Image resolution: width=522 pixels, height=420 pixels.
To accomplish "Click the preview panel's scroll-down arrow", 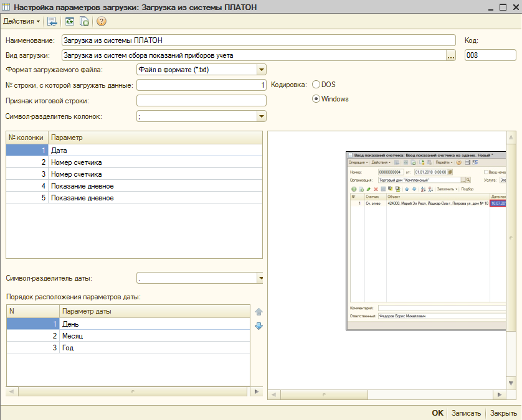I will point(511,383).
